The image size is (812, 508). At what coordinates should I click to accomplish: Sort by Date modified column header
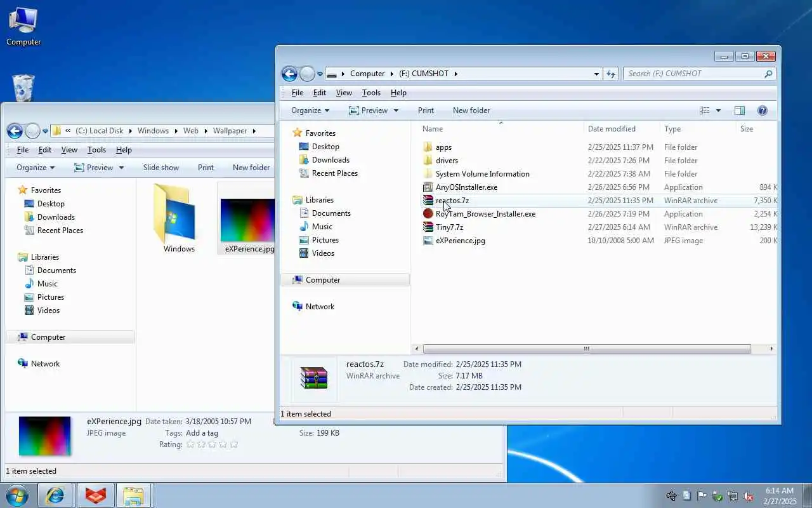612,129
